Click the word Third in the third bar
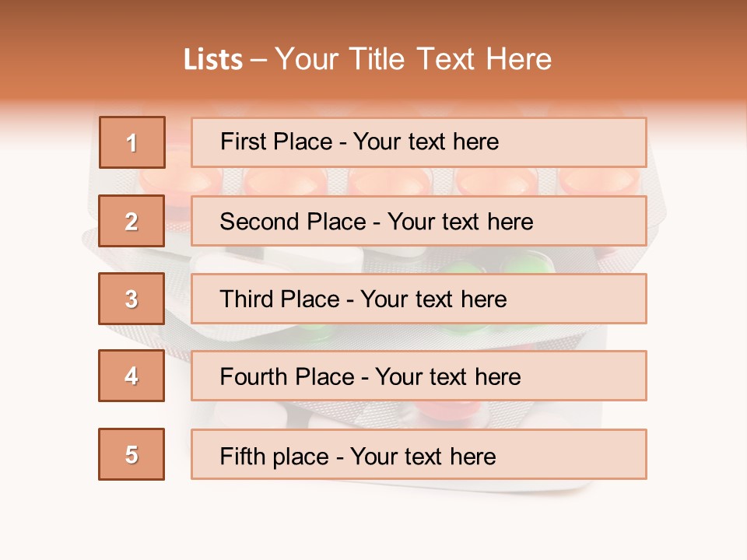 [247, 299]
